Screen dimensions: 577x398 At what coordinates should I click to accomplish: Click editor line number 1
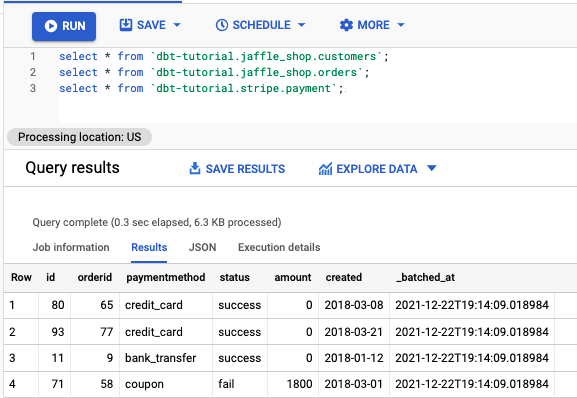pos(33,56)
